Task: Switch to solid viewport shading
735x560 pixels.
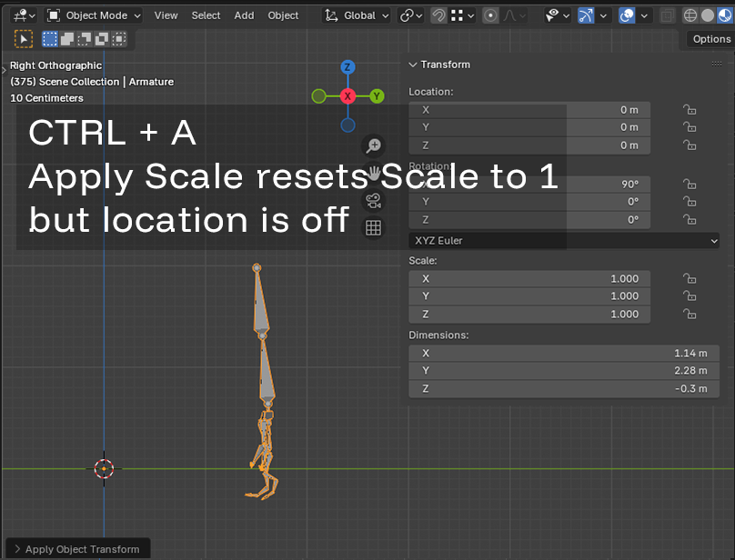Action: (708, 16)
